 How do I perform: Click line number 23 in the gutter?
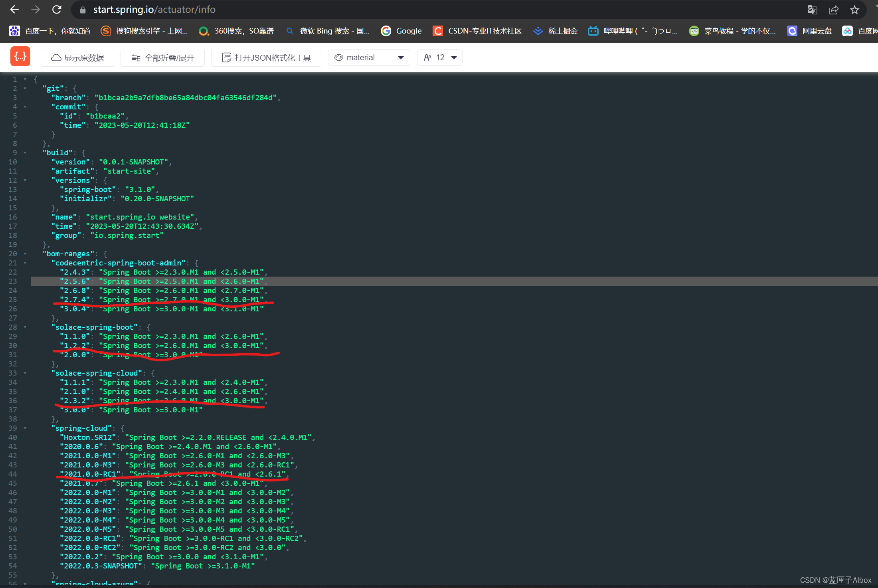point(13,281)
